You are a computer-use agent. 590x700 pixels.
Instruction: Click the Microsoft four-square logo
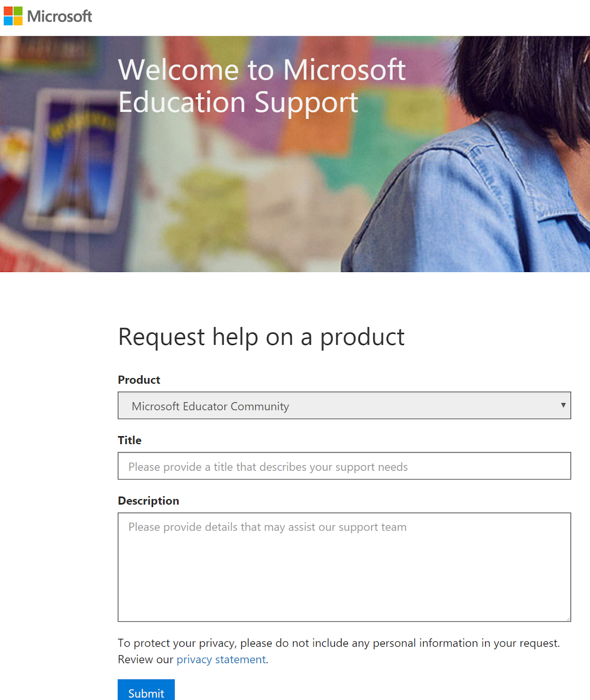(x=13, y=16)
